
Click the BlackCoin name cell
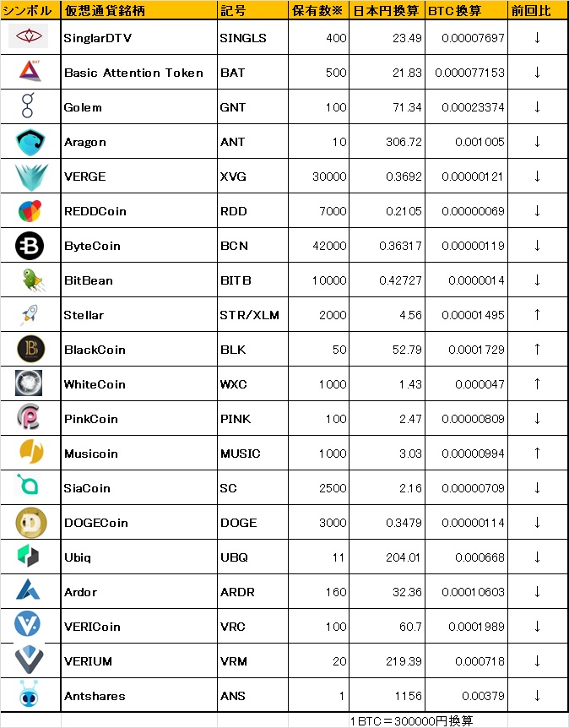point(138,349)
